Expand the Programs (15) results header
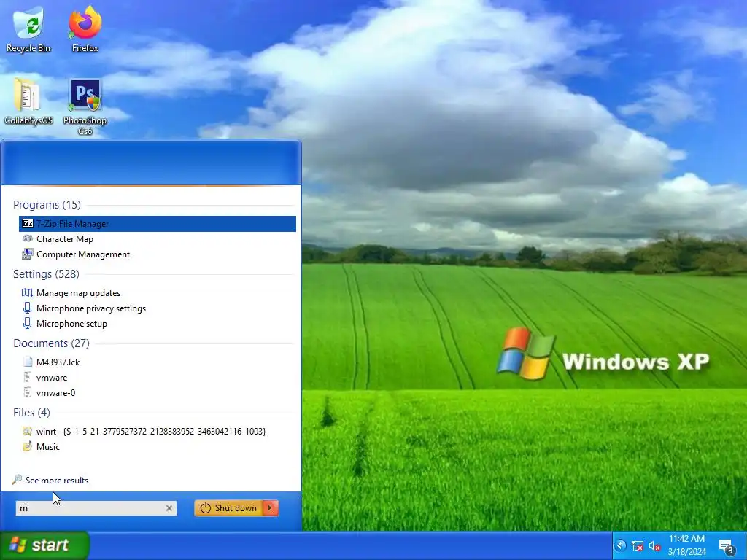 [47, 205]
